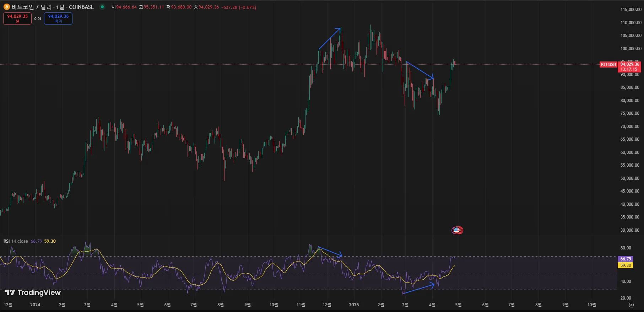Click the 8월 label between 7월 and 9월 after 2025

pos(539,305)
